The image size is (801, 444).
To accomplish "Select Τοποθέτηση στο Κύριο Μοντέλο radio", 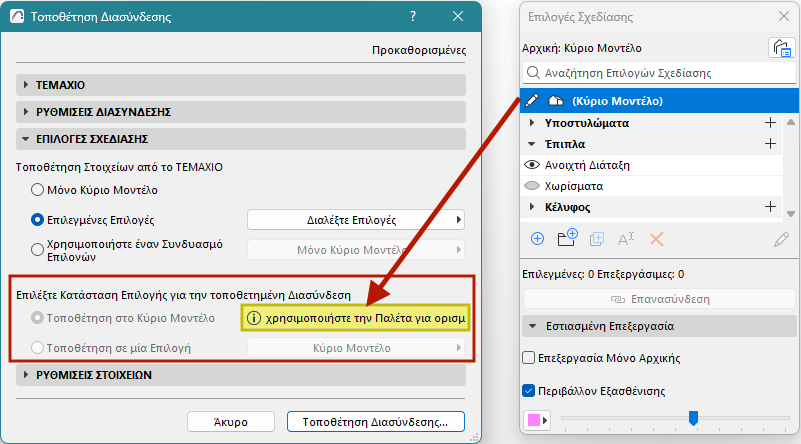I will click(x=37, y=318).
